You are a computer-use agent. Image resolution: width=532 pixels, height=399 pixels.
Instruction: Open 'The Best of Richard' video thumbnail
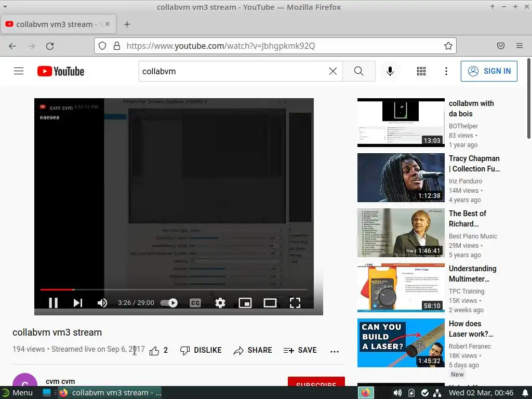(401, 233)
